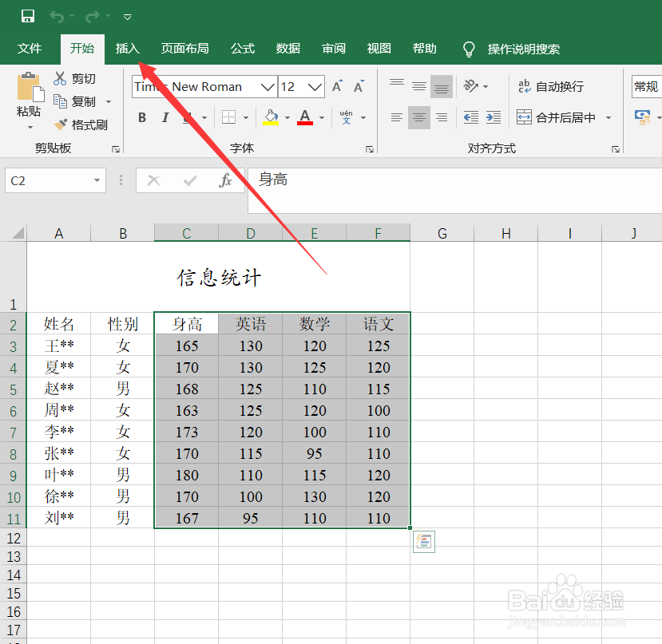Image resolution: width=662 pixels, height=644 pixels.
Task: Toggle bold formatting
Action: point(142,117)
